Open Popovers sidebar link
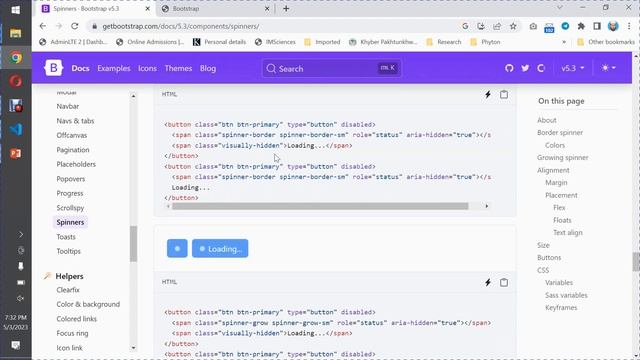The width and height of the screenshot is (640, 360). point(71,179)
